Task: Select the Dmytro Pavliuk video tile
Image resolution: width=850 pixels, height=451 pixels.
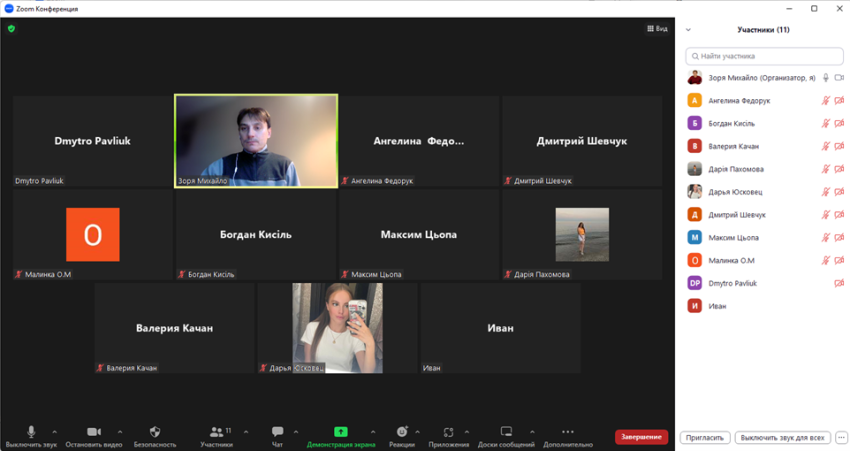Action: coord(93,141)
